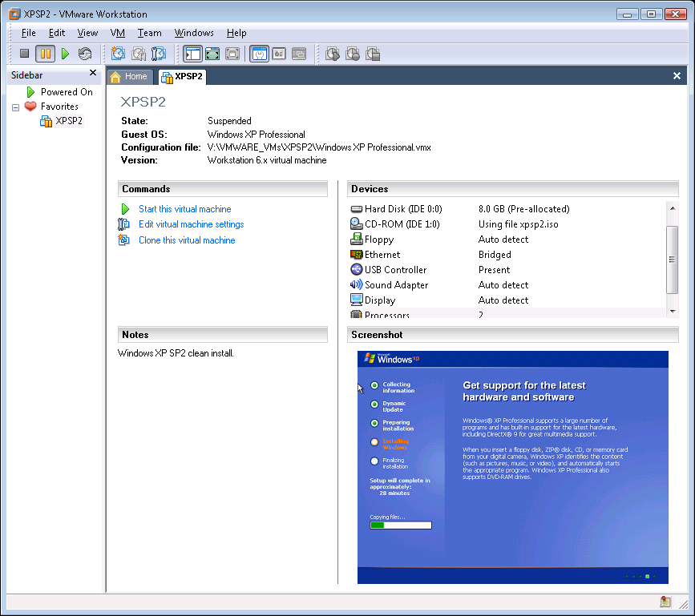Click the Appliance view toolbar button
Viewport: 695px width, 616px height.
299,54
